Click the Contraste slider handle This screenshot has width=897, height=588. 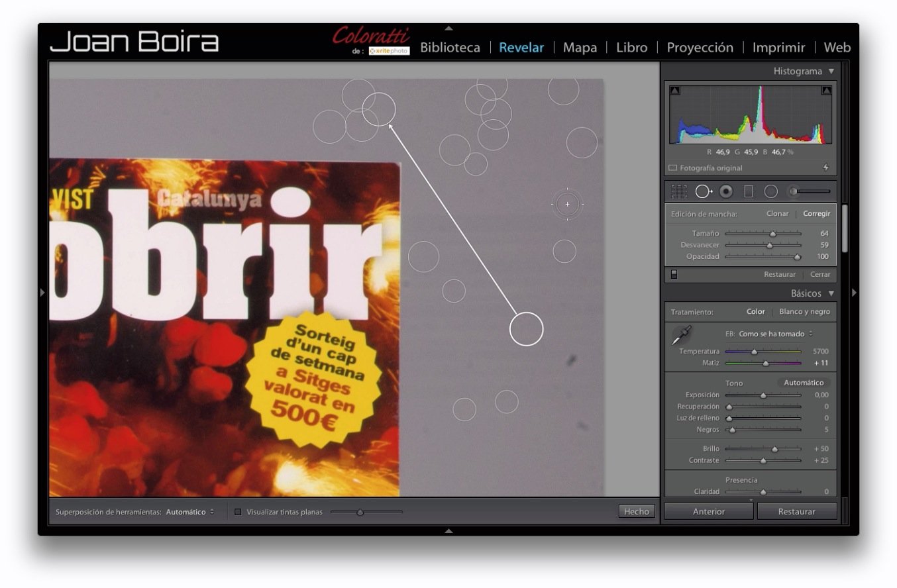tap(763, 460)
